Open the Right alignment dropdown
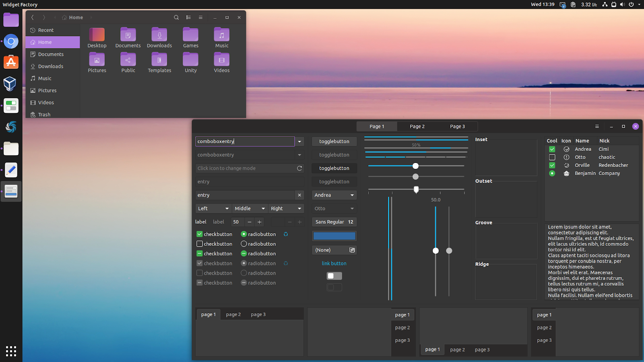The width and height of the screenshot is (644, 362). tap(286, 208)
